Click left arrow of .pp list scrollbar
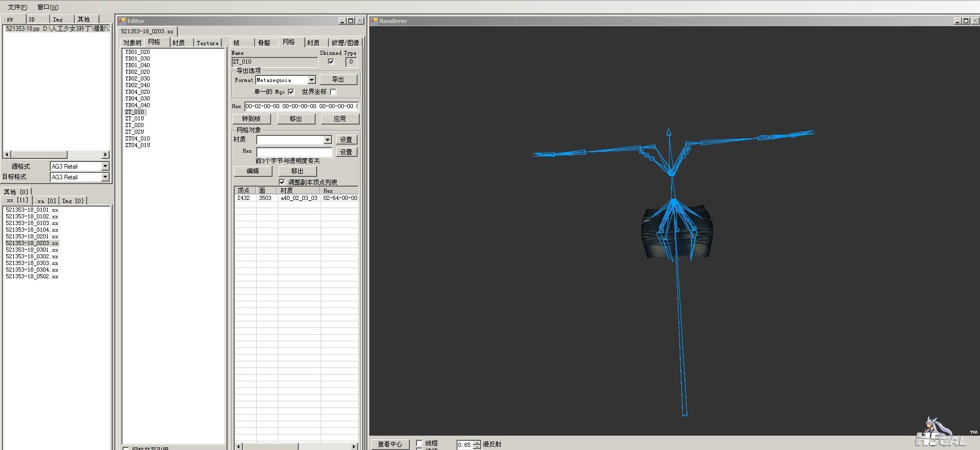This screenshot has width=980, height=450. 7,155
